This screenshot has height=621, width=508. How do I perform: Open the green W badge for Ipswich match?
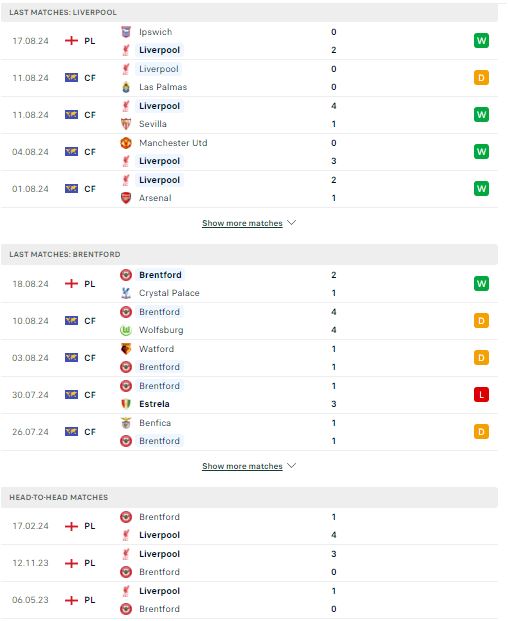pyautogui.click(x=481, y=40)
